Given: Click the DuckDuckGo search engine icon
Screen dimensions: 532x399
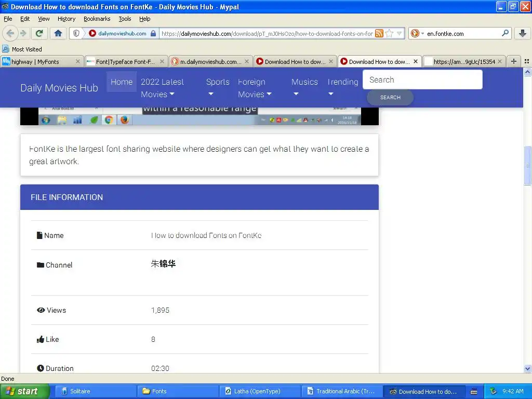Looking at the screenshot, I should point(415,33).
